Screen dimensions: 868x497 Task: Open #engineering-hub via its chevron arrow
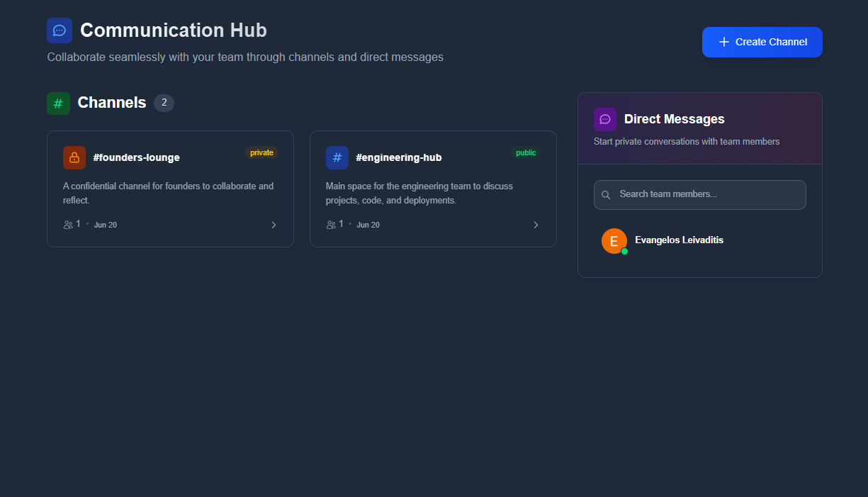click(536, 225)
